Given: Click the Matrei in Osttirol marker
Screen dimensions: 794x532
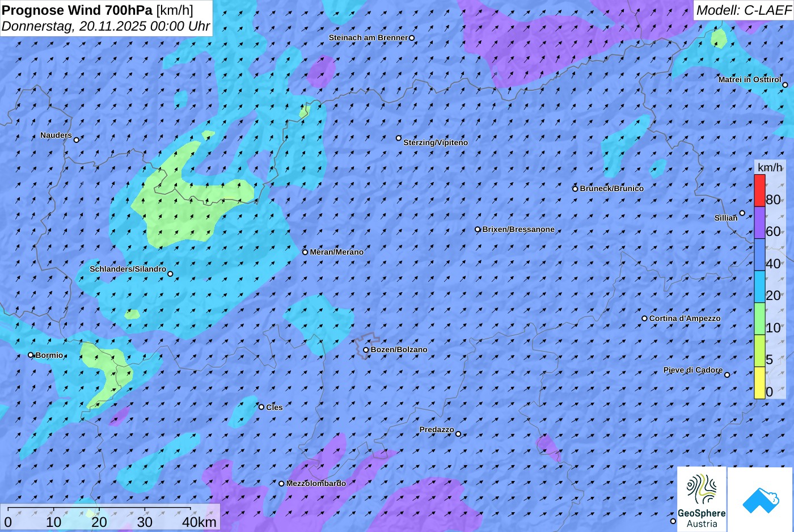Looking at the screenshot, I should 785,85.
